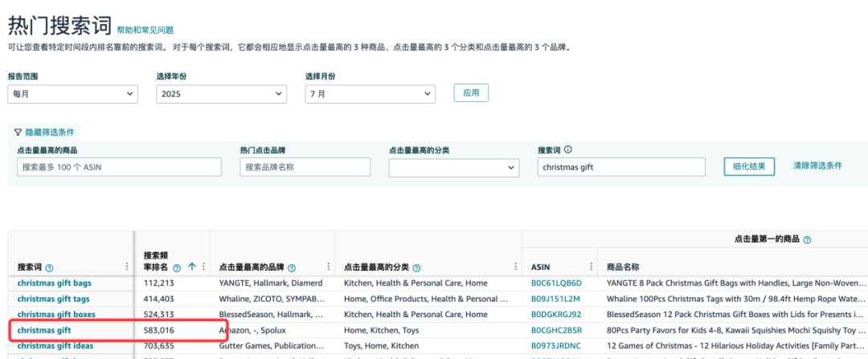Open the christmas gift tags search term link
This screenshot has width=868, height=359.
pos(53,299)
